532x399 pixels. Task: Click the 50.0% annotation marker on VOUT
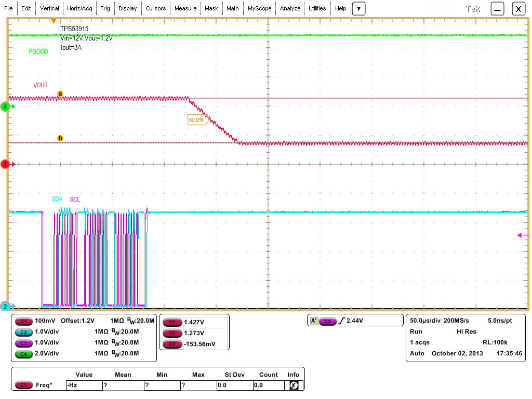point(196,119)
